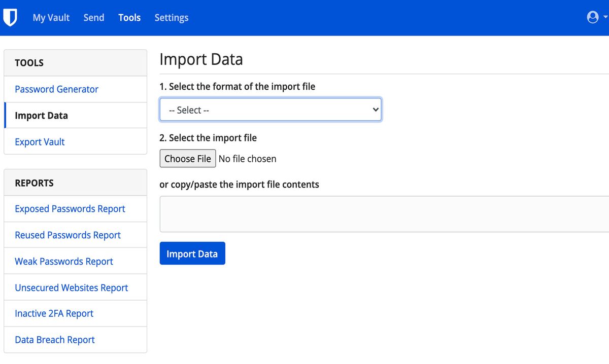Navigate to Settings
The height and width of the screenshot is (364, 609).
tap(171, 17)
